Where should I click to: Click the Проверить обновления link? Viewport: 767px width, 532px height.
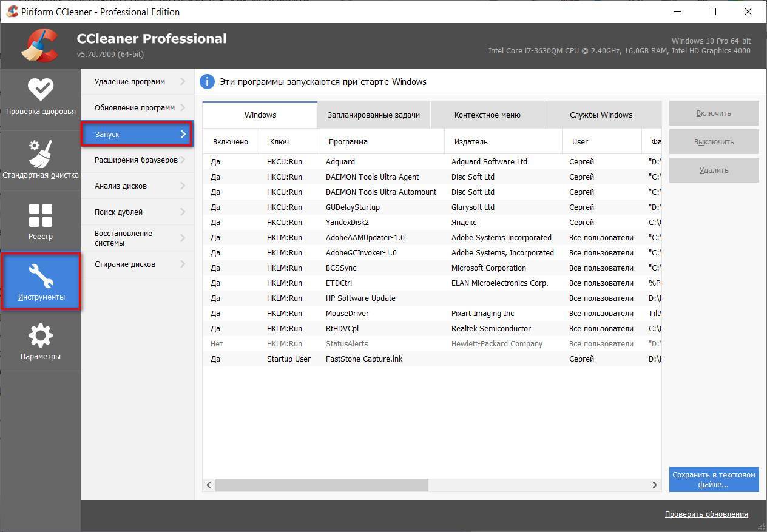tap(706, 514)
